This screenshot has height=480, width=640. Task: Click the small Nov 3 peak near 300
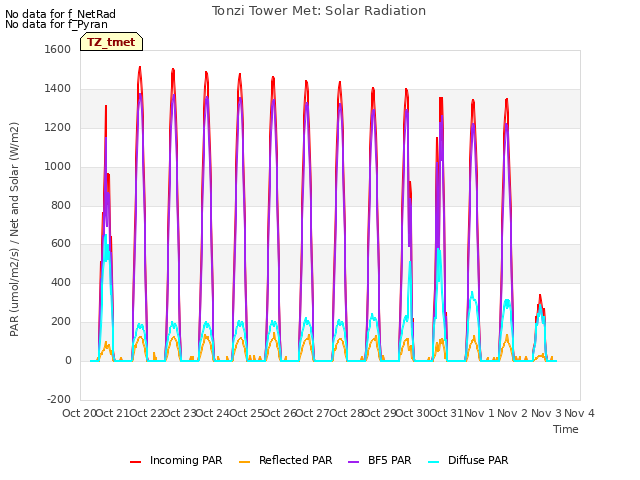coord(540,296)
